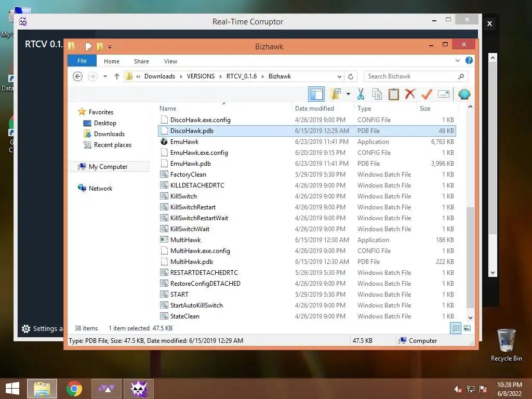532x399 pixels.
Task: Select DiscoHawk.exe.config file
Action: coord(307,120)
